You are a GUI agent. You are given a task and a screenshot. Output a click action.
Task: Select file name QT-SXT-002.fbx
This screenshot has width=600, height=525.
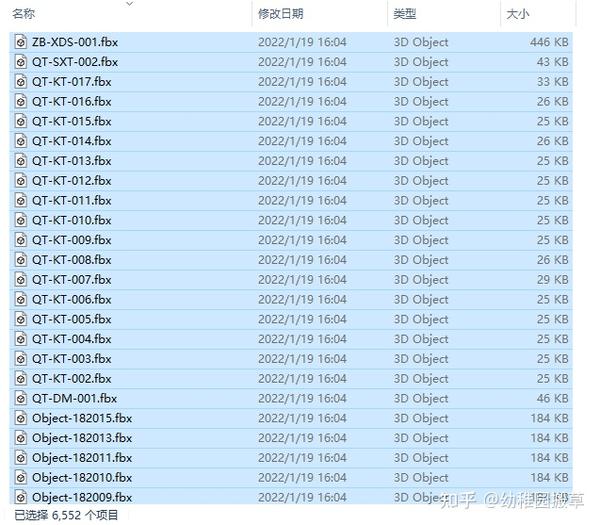click(75, 62)
